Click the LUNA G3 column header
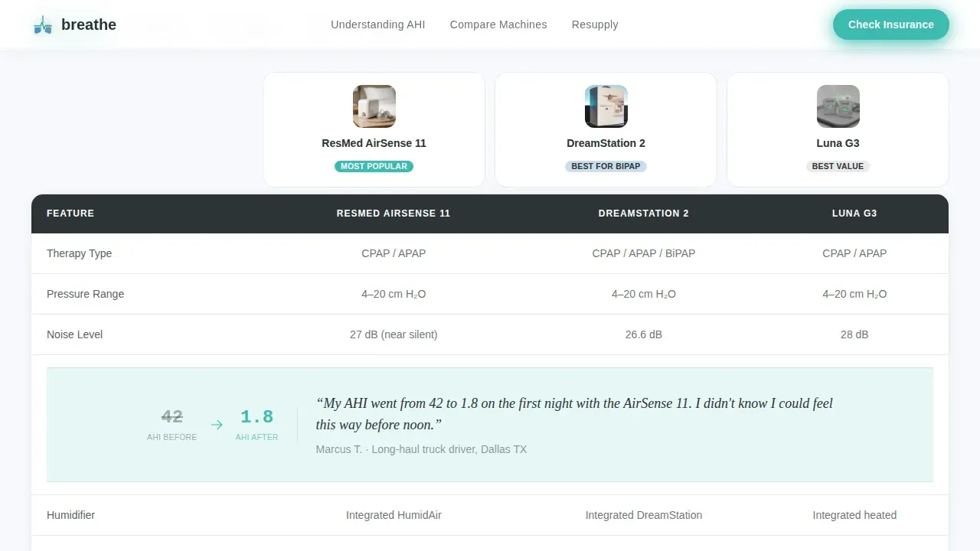Viewport: 980px width, 551px height. 854,214
